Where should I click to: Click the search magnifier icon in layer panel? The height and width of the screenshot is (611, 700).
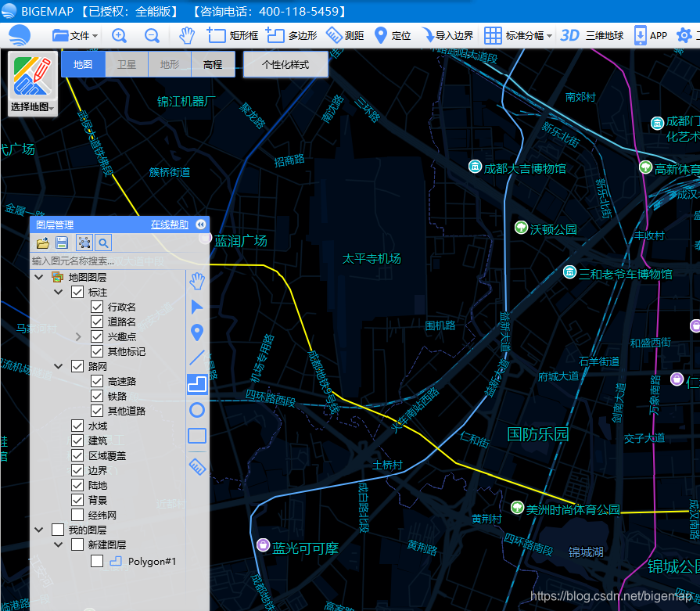click(103, 243)
